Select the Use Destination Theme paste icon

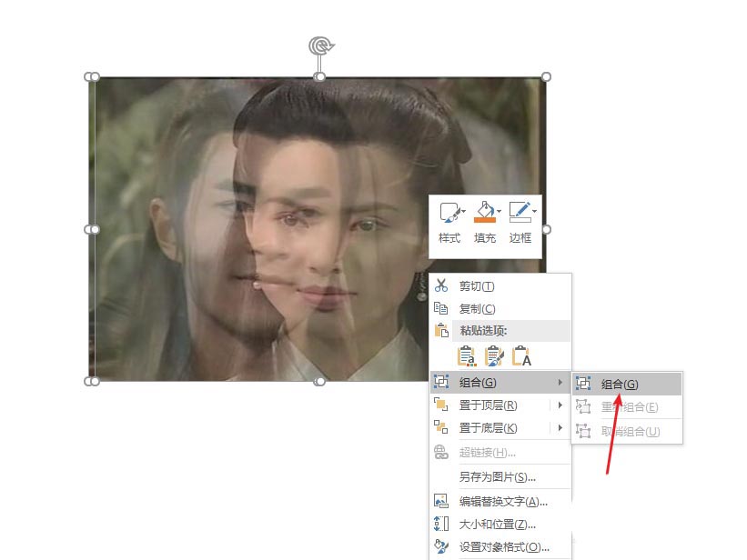point(467,355)
